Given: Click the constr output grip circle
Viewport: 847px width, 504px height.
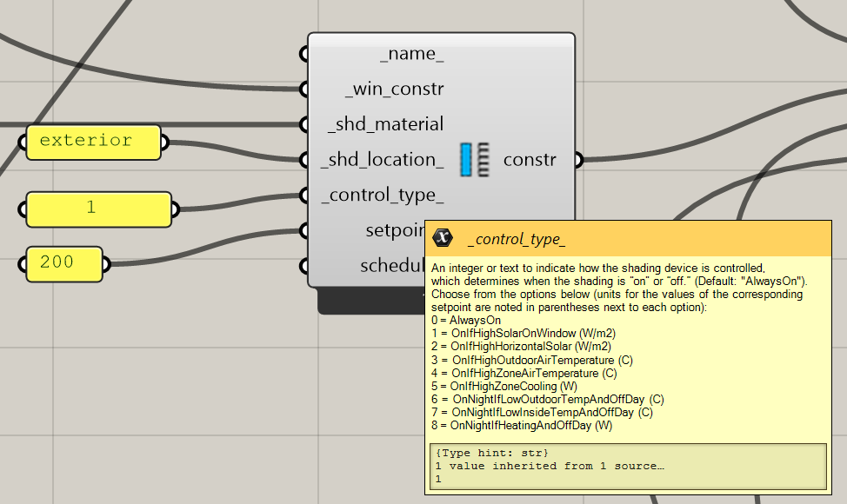Looking at the screenshot, I should (577, 160).
